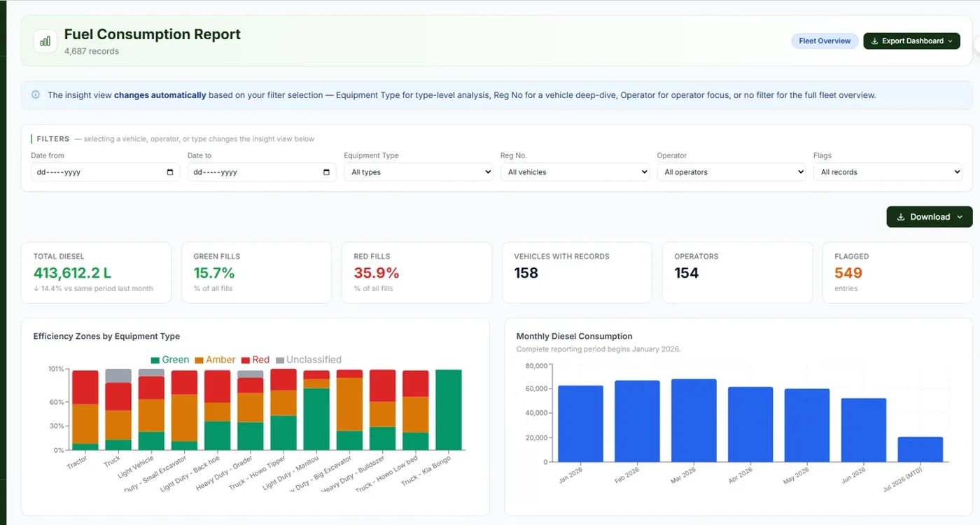980x525 pixels.
Task: Open the calendar picker in Date from
Action: (x=170, y=172)
